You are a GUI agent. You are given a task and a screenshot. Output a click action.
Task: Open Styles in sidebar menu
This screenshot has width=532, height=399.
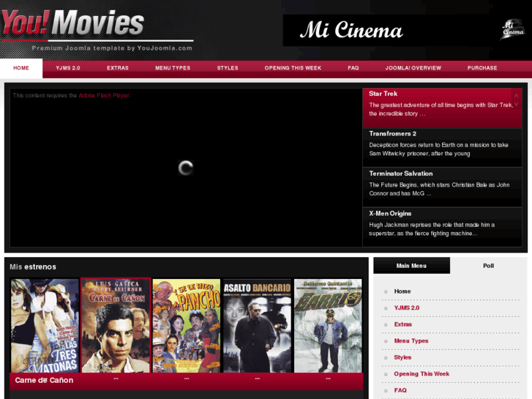(x=402, y=357)
